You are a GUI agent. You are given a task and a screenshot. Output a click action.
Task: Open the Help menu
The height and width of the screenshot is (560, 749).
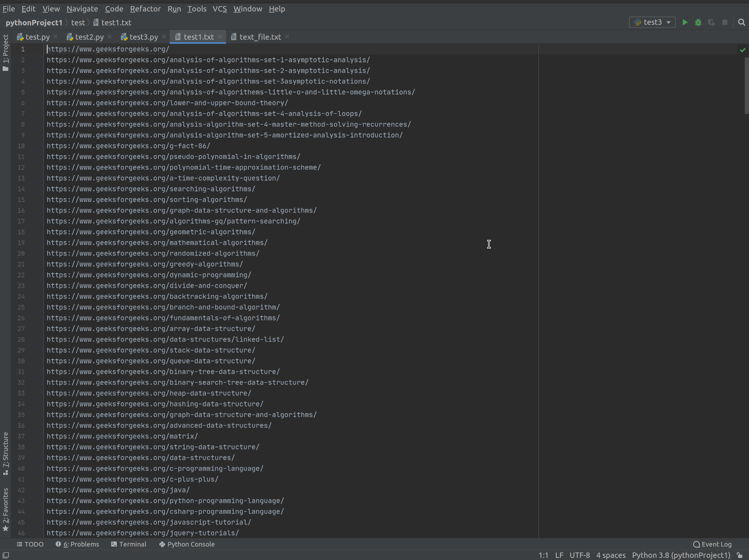(x=277, y=9)
